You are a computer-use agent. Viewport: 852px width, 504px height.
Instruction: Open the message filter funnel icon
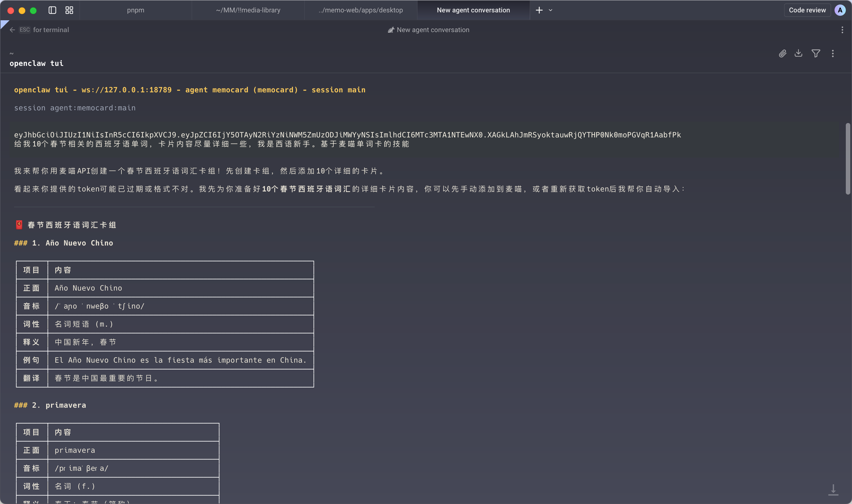point(816,53)
